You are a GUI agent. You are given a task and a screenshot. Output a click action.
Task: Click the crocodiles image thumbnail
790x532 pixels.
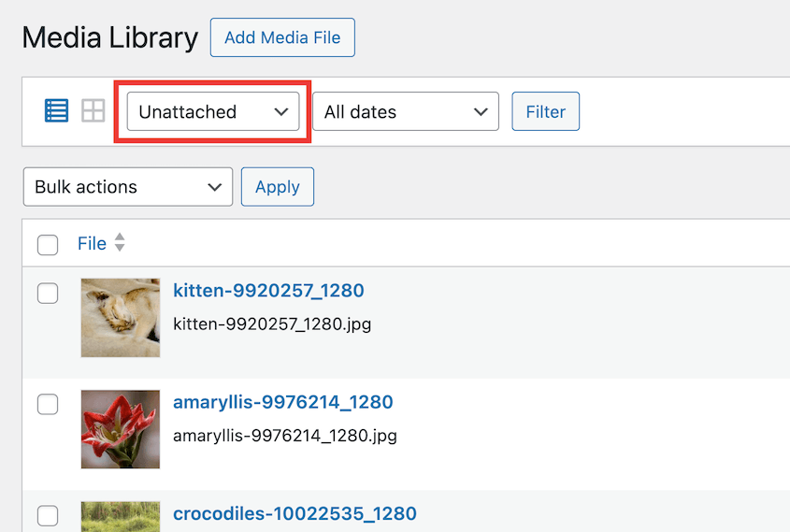click(120, 517)
